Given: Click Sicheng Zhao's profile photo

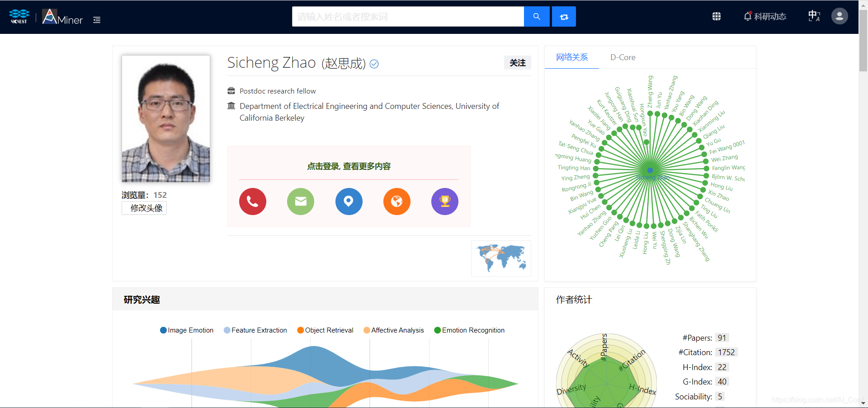Looking at the screenshot, I should click(x=166, y=119).
